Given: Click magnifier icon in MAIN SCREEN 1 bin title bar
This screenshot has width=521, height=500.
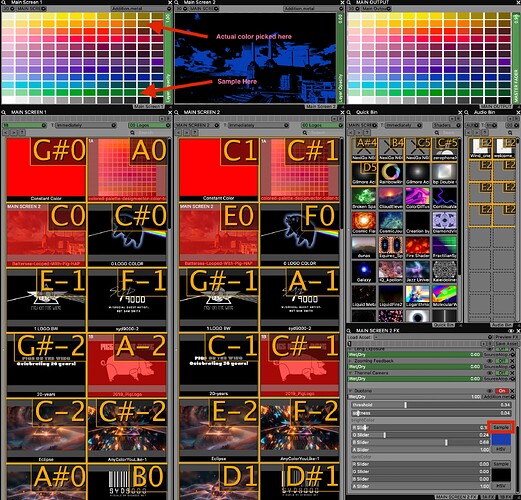Looking at the screenshot, I should click(x=4, y=112).
